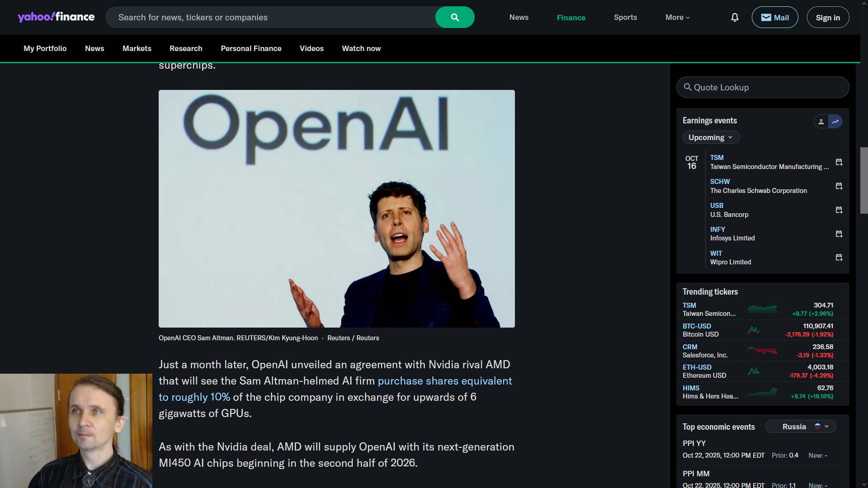Open the Russia country dropdown
The height and width of the screenshot is (488, 868).
click(x=801, y=427)
